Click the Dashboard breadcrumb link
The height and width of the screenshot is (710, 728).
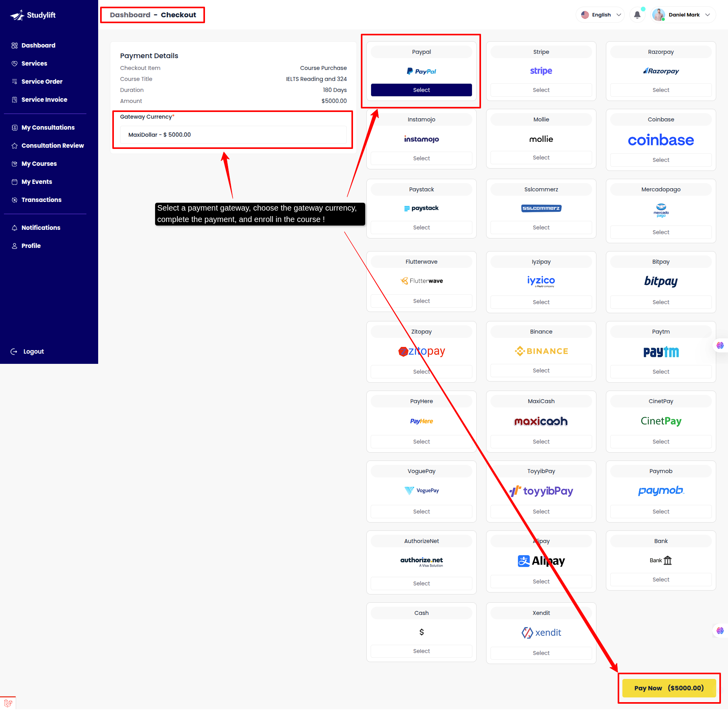tap(130, 15)
